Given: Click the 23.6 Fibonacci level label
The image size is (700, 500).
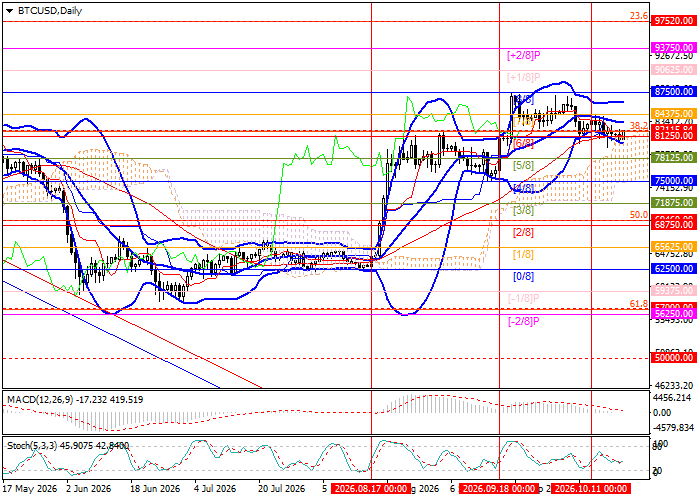Looking at the screenshot, I should 639,16.
